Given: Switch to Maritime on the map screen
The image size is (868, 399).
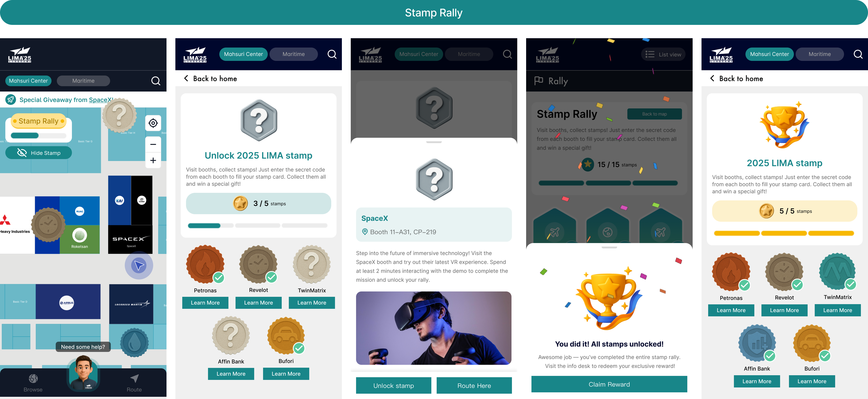Looking at the screenshot, I should [x=83, y=81].
